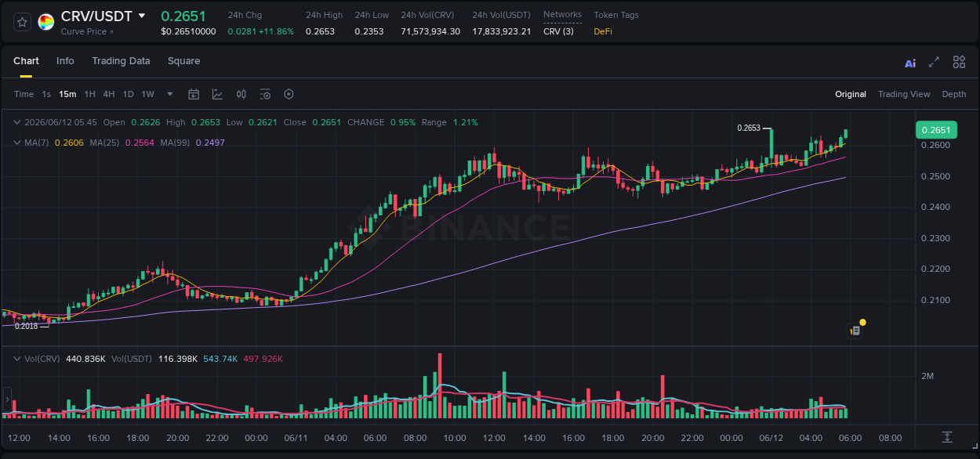980x459 pixels.
Task: Click the MA(99) indicator label
Action: coord(176,143)
